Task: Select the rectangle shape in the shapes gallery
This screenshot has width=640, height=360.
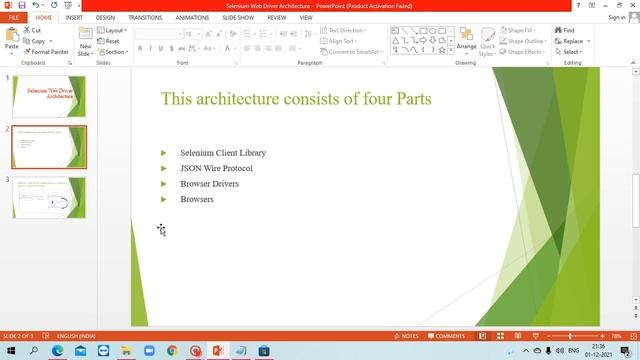Action: pyautogui.click(x=424, y=31)
